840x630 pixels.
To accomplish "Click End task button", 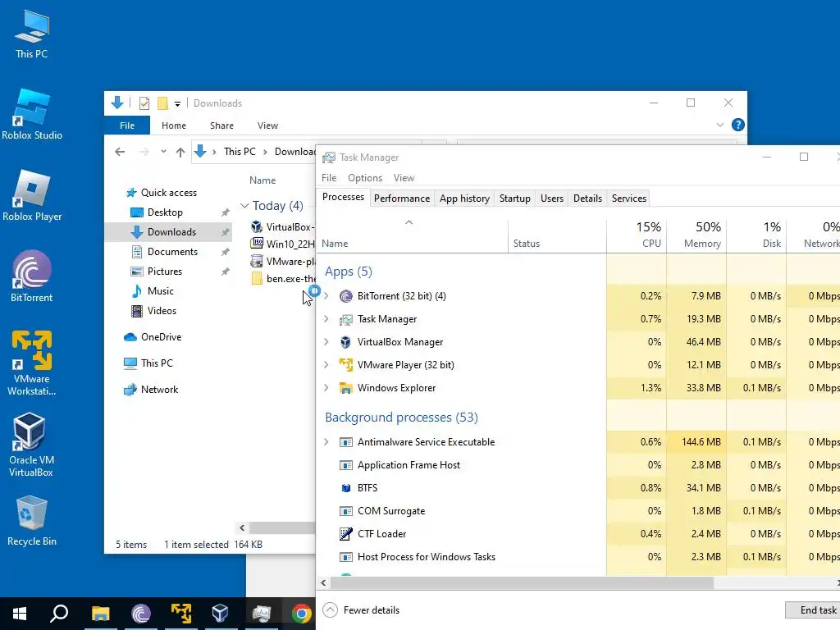I will point(813,610).
